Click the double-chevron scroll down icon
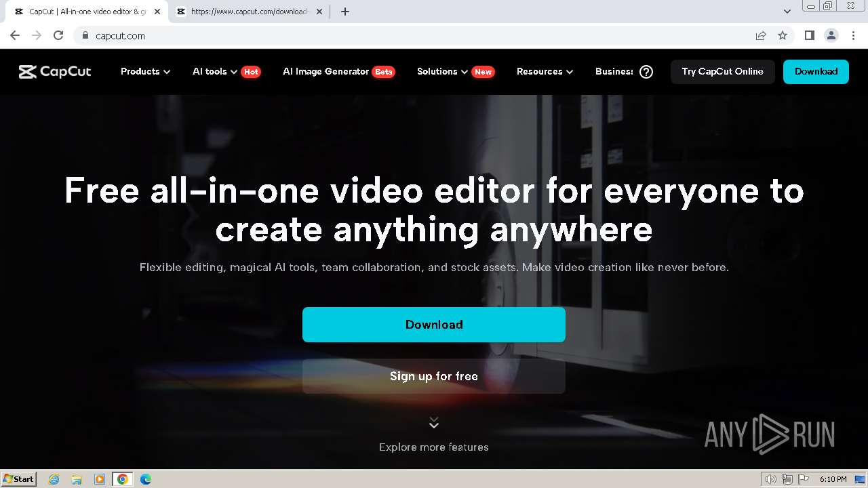The height and width of the screenshot is (488, 868). click(434, 423)
